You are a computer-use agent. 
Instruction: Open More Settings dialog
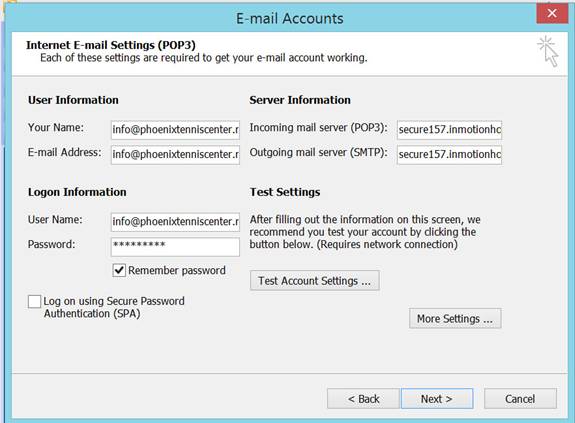point(455,319)
